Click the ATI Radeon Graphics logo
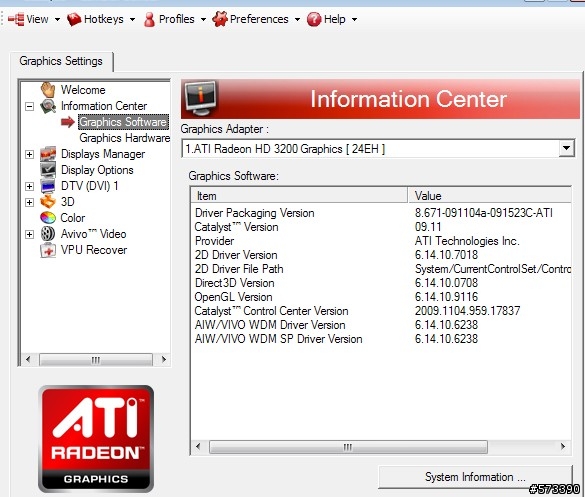 [x=96, y=439]
